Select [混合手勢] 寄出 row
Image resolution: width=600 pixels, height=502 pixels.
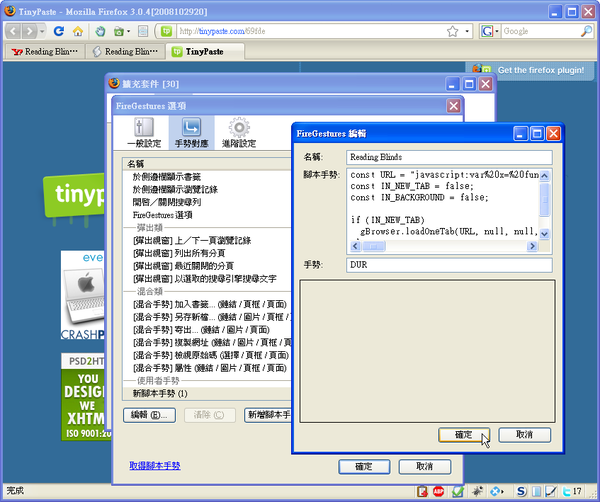point(207,330)
